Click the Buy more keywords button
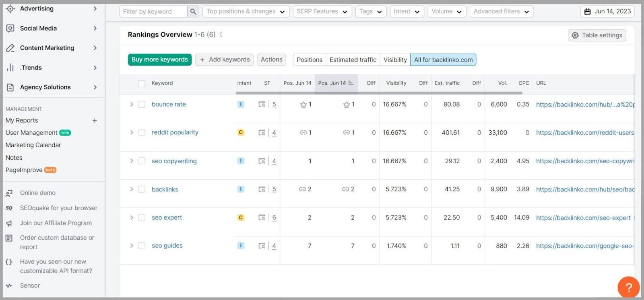This screenshot has height=300, width=644. 159,60
